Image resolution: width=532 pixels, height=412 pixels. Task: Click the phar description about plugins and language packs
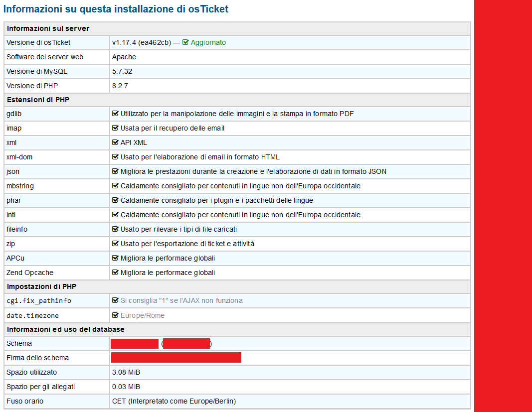217,200
